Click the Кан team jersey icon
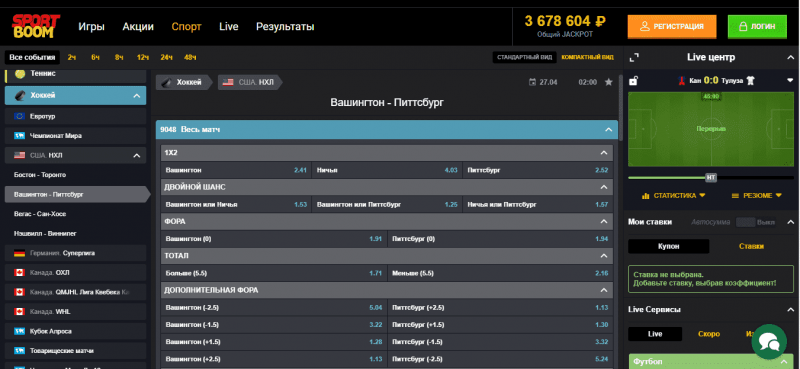This screenshot has height=369, width=800. click(x=681, y=81)
